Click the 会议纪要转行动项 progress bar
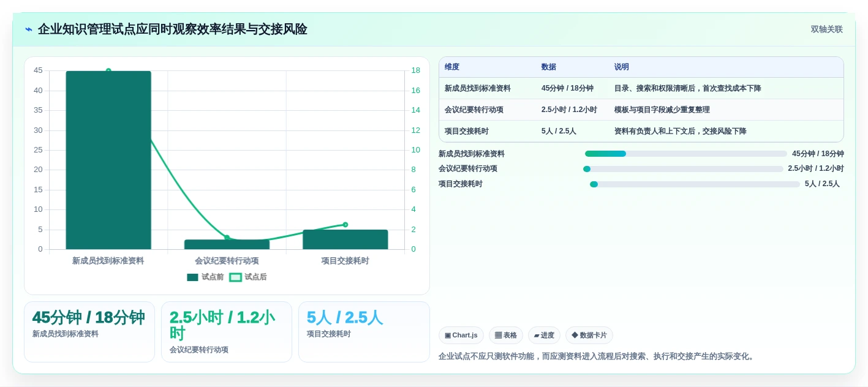 [x=683, y=169]
